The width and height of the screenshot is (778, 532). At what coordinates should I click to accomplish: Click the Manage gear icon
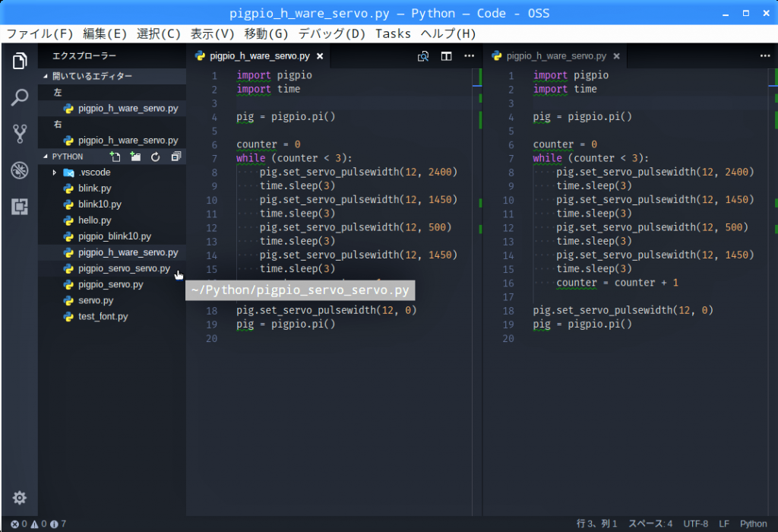click(20, 498)
